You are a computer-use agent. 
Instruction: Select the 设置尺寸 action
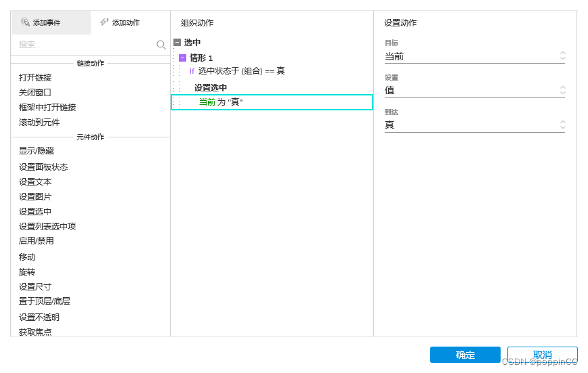(35, 286)
